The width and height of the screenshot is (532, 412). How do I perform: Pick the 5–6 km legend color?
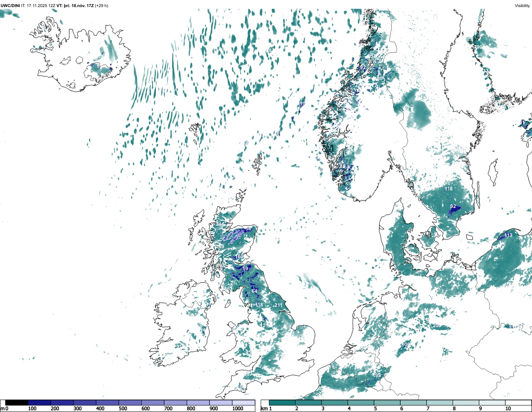pos(387,403)
